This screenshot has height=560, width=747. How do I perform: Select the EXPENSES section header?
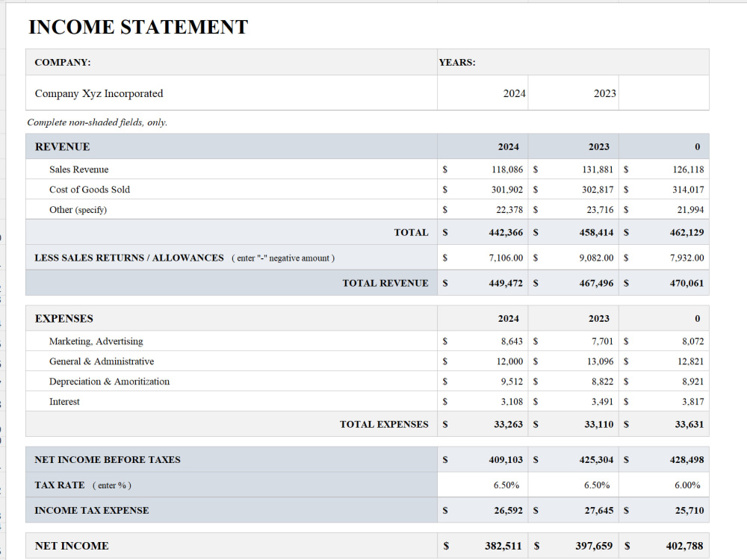232,318
